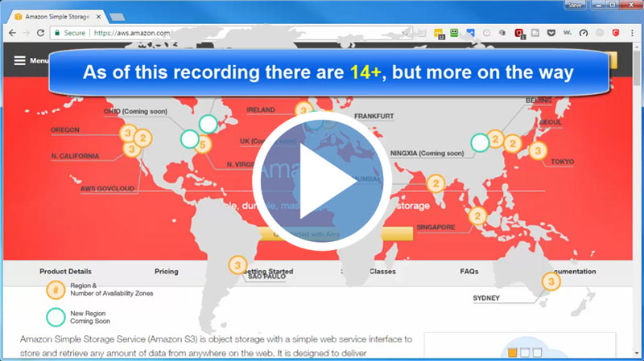Open a new browser tab
The height and width of the screenshot is (361, 644).
click(x=117, y=16)
